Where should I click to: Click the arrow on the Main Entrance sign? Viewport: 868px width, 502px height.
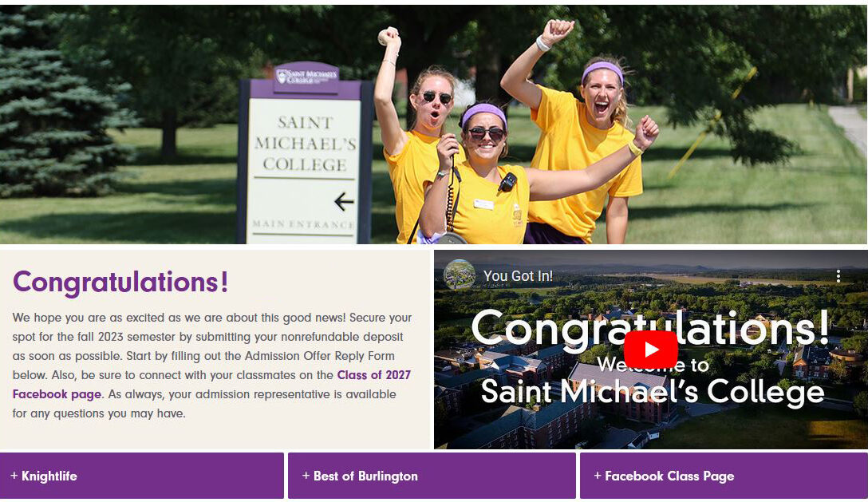(x=344, y=202)
